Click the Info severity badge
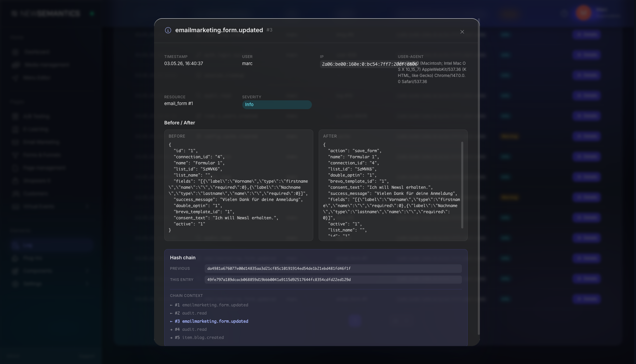This screenshot has width=636, height=364. pyautogui.click(x=277, y=105)
